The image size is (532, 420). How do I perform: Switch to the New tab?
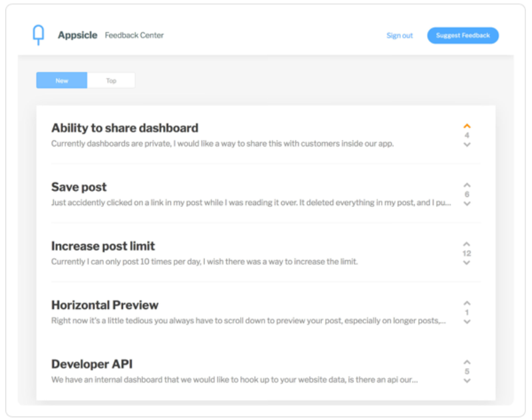[62, 80]
